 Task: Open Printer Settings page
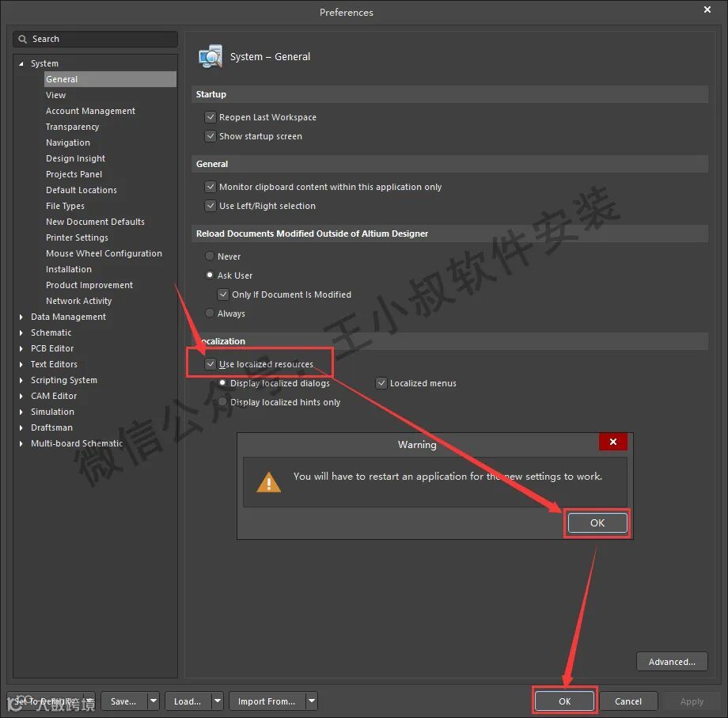(x=77, y=237)
